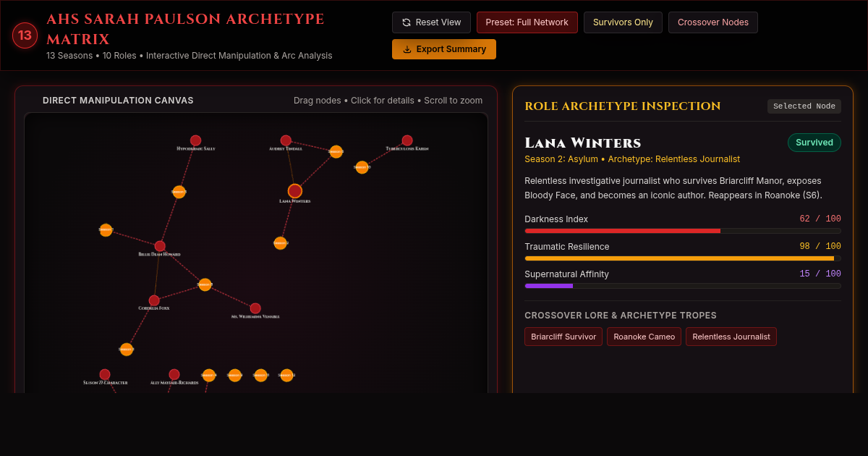Click the Traumatic Resilience progress bar

coord(683,258)
